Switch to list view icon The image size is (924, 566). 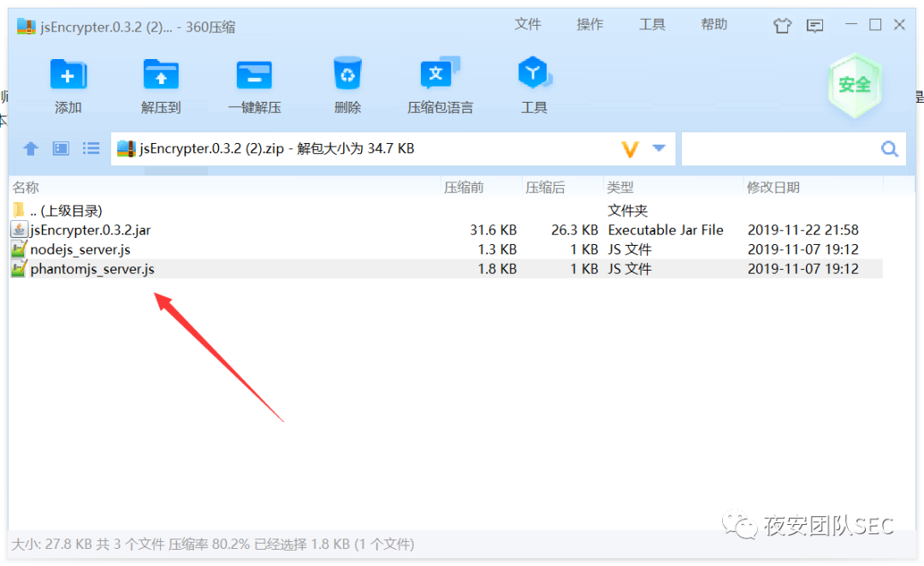[91, 149]
